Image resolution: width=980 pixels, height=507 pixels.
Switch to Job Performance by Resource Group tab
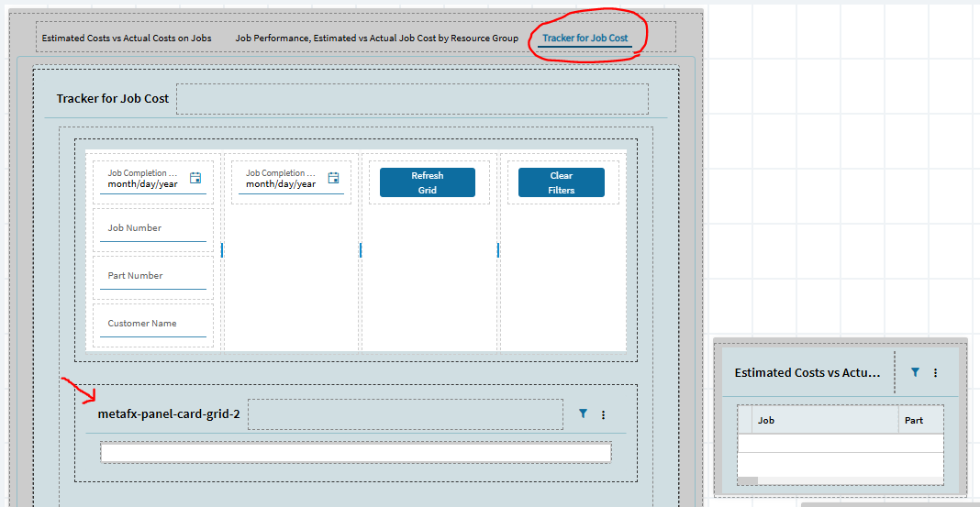pyautogui.click(x=377, y=39)
